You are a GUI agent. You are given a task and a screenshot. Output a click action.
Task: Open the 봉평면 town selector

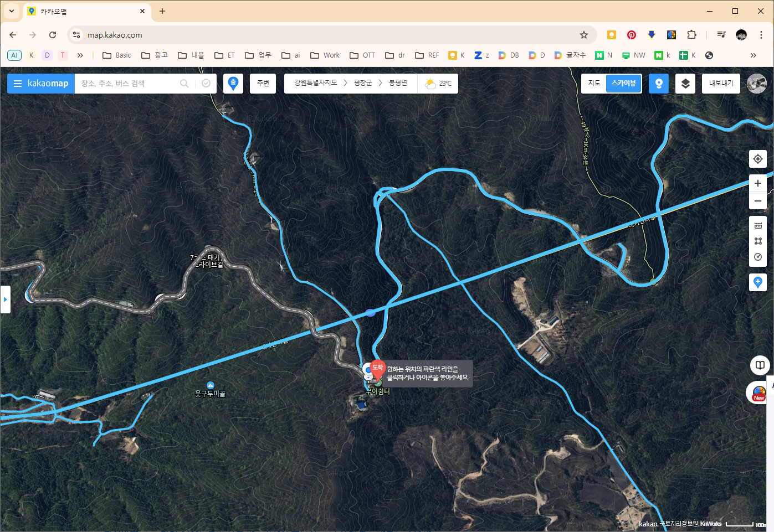(x=398, y=83)
